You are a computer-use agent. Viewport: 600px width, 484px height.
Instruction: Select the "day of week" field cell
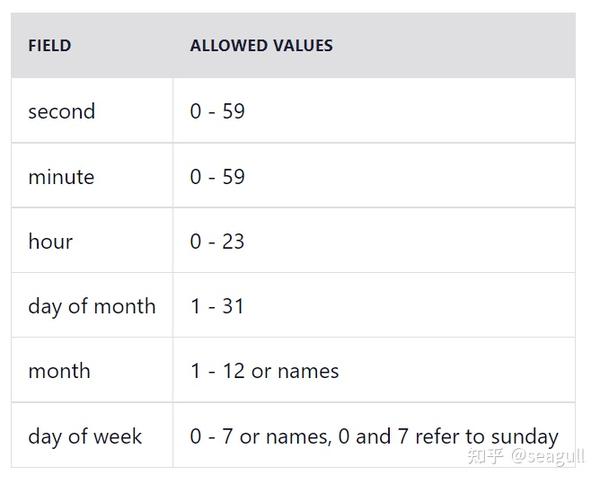tap(85, 436)
